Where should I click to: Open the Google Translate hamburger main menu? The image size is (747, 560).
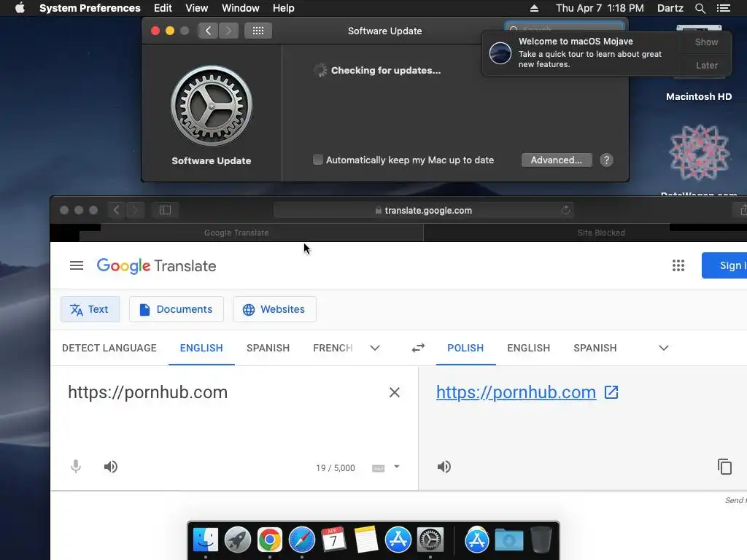(x=76, y=265)
